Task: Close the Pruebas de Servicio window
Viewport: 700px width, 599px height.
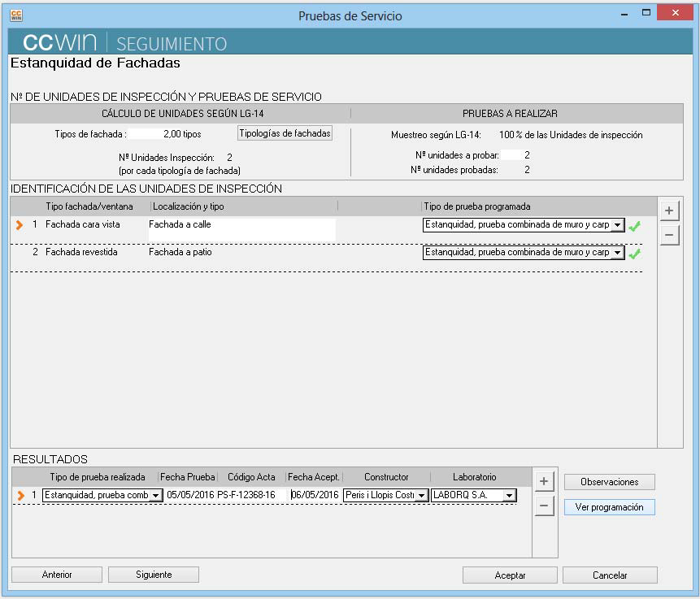Action: pyautogui.click(x=675, y=12)
